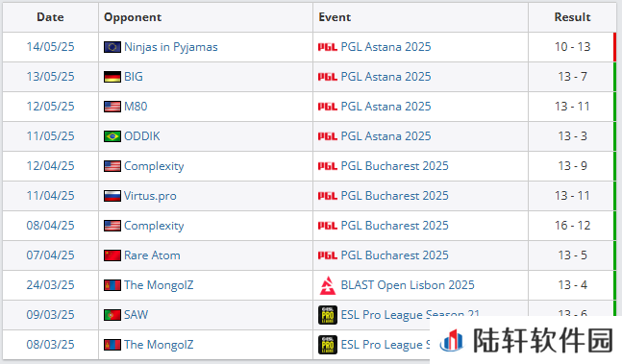Click the Portuguese flag icon next to SAW

tap(112, 315)
